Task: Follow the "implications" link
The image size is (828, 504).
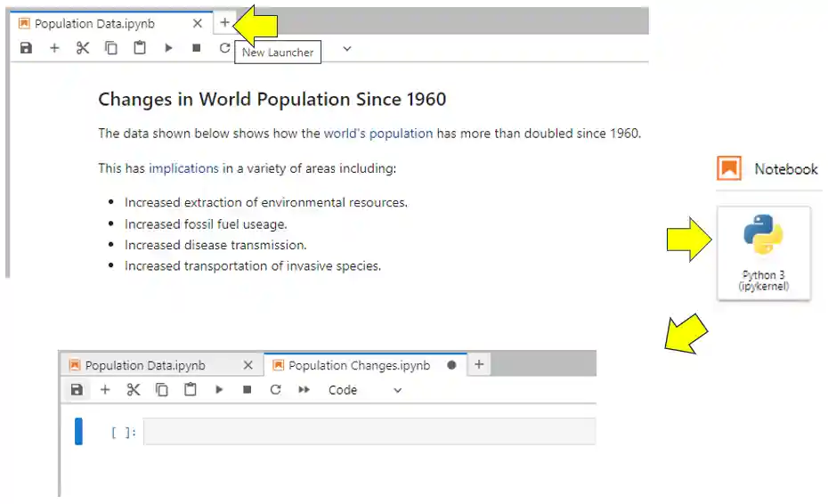Action: coord(183,168)
